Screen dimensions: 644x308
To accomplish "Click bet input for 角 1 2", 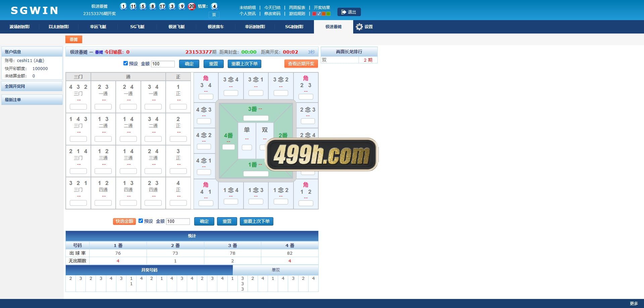I will pyautogui.click(x=306, y=203).
